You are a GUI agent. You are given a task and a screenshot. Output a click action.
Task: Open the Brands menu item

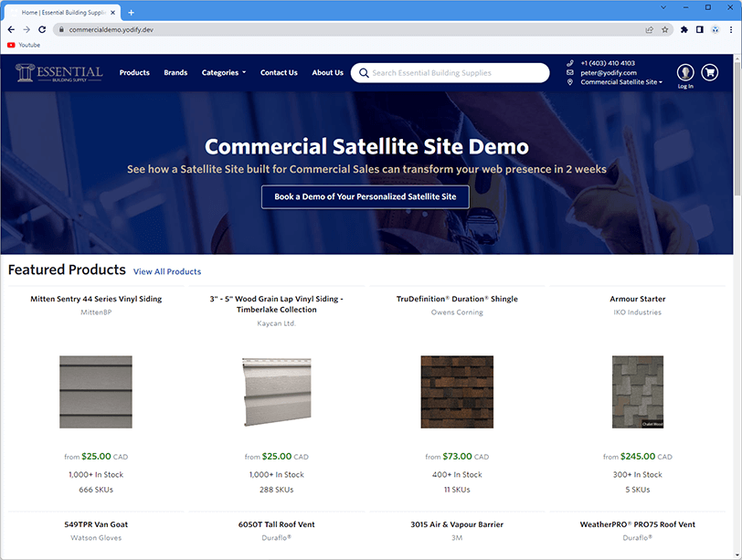coord(175,72)
